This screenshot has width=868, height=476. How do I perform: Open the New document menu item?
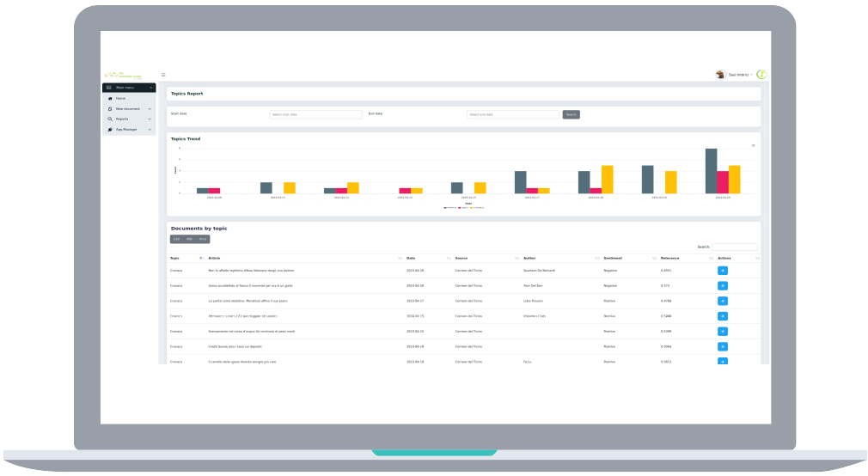(x=129, y=109)
